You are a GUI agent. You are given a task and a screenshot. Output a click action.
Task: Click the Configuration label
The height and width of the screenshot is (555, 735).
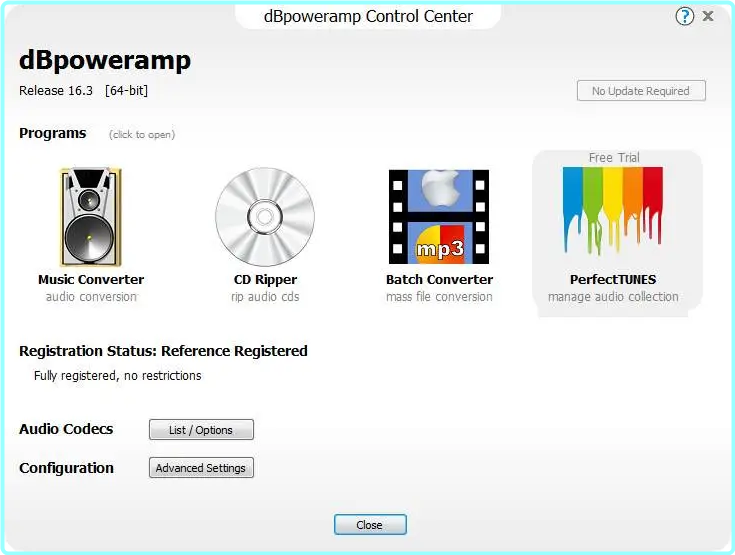66,468
